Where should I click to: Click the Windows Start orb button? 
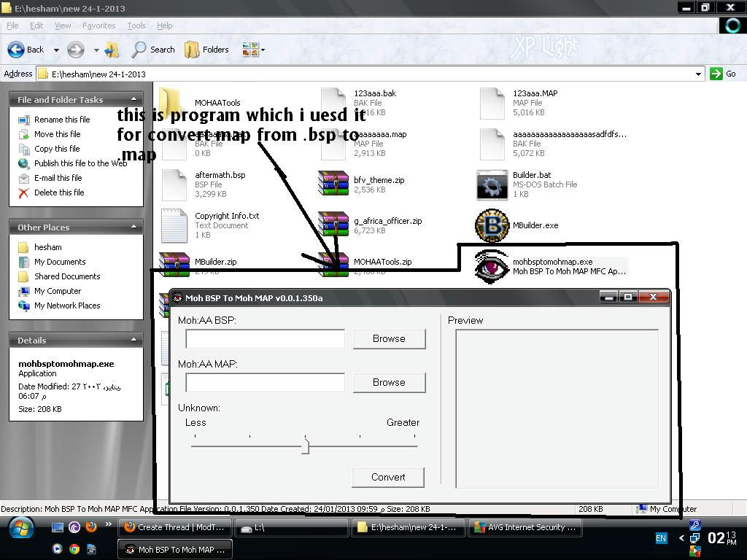click(20, 528)
